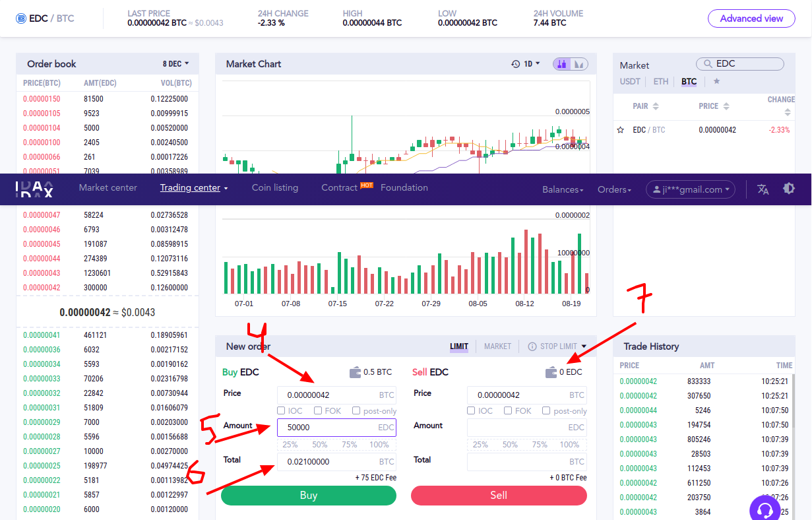Click the favorites star market filter
This screenshot has height=520, width=812.
coord(716,82)
